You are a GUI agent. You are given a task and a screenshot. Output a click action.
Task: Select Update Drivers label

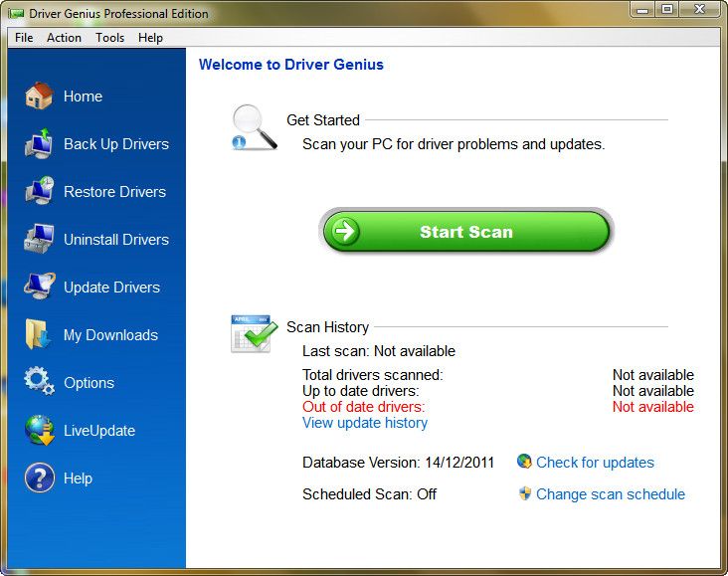pyautogui.click(x=112, y=288)
